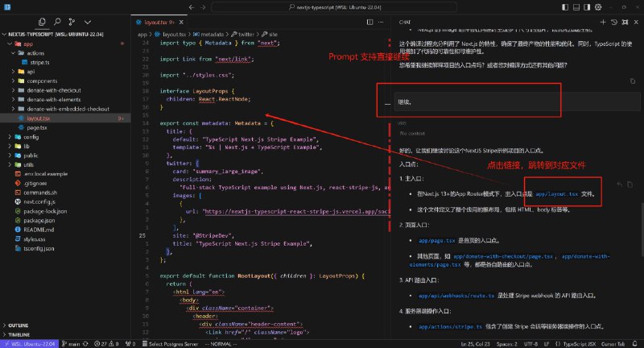Open styles.css file

click(35, 239)
